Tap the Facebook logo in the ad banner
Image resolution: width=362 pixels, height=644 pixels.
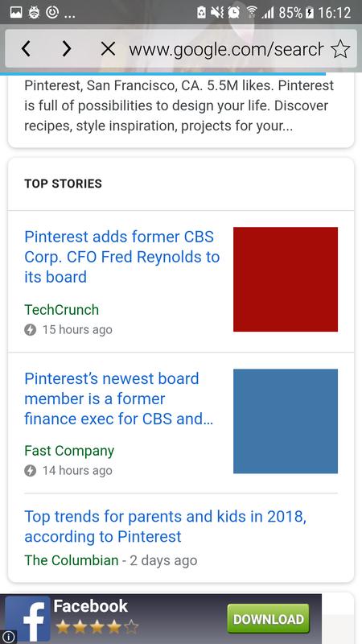point(27,619)
